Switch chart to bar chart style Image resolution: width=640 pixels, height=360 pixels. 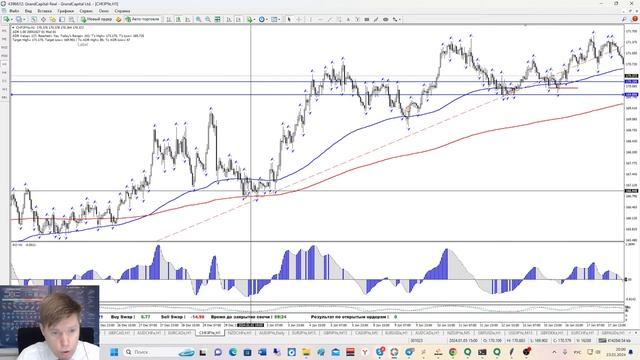tap(169, 19)
